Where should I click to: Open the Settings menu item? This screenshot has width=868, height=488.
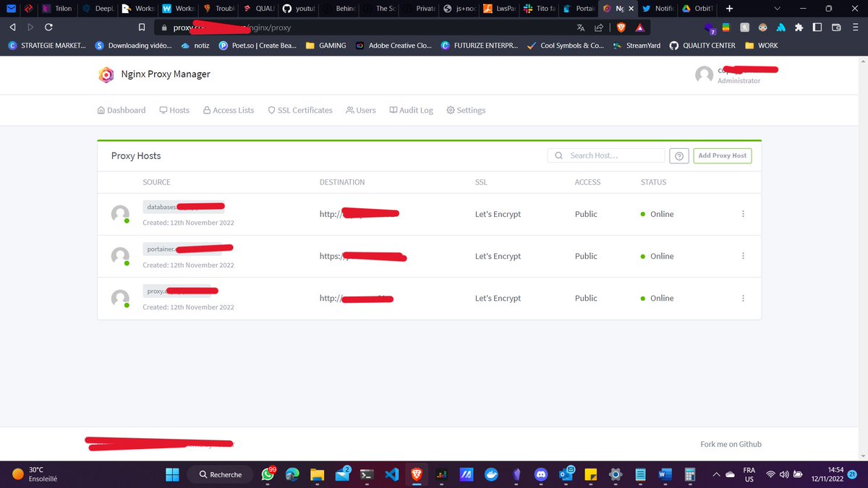point(466,111)
